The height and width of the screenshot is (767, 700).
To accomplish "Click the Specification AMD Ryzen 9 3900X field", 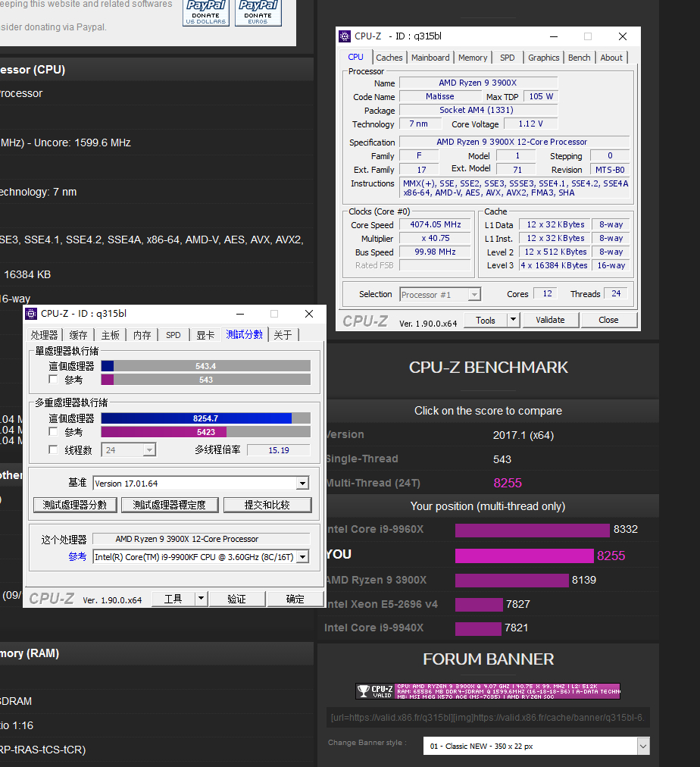I will click(514, 142).
